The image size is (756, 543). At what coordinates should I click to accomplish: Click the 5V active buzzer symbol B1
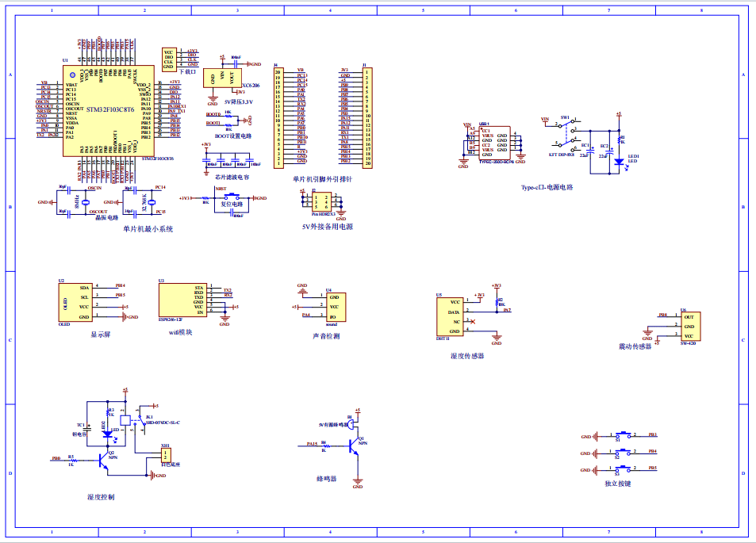pyautogui.click(x=347, y=424)
